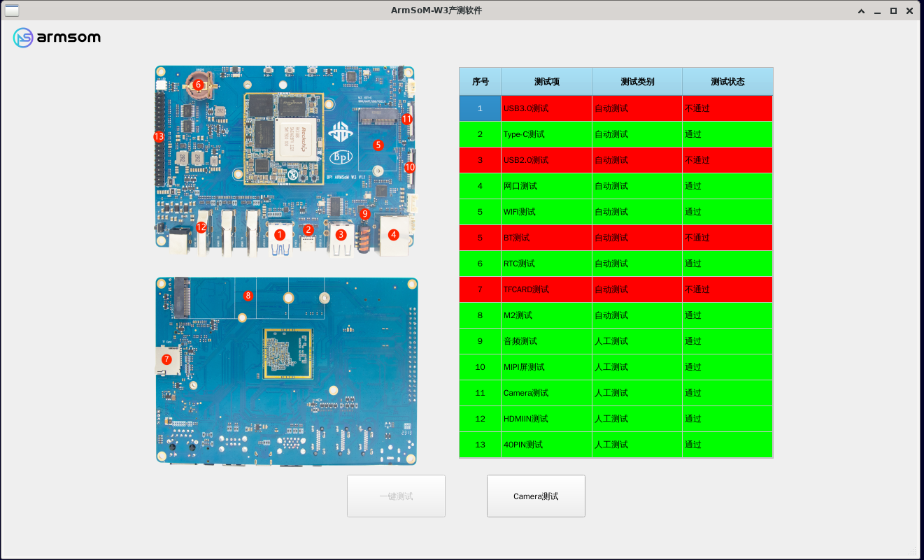Click the greyed-out 一键测试 button
This screenshot has width=924, height=560.
(396, 496)
